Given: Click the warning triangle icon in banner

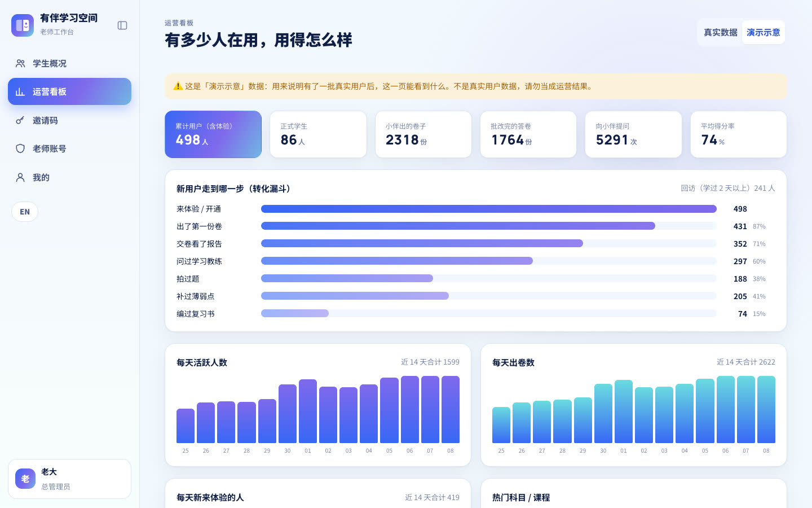Looking at the screenshot, I should click(178, 86).
